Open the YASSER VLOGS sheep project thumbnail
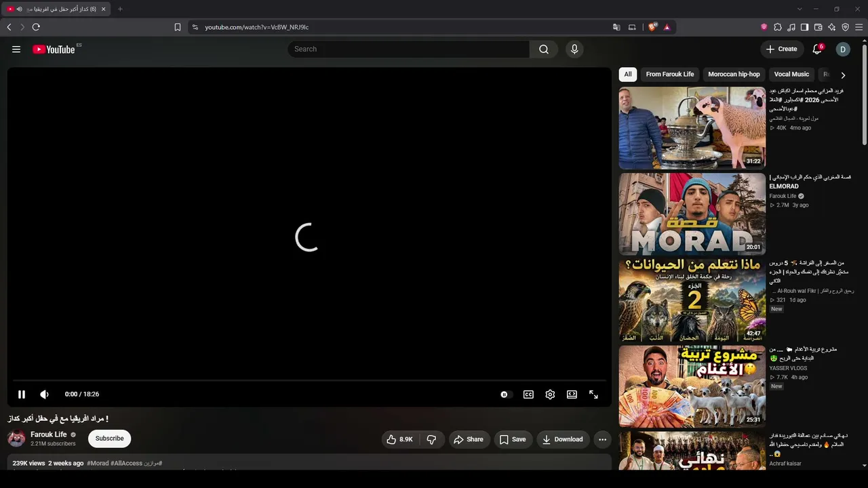 (692, 386)
